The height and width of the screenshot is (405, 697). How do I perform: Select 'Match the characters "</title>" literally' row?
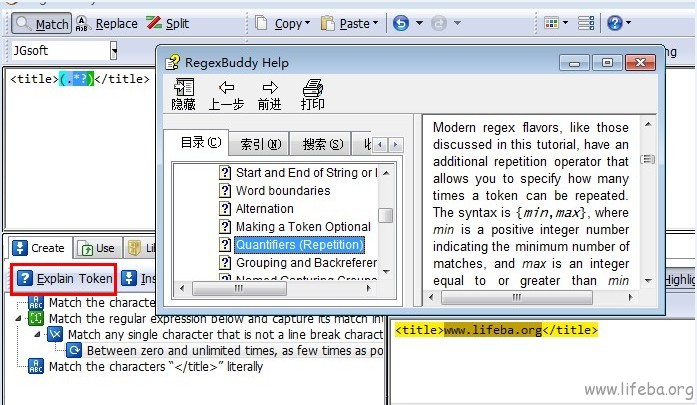[156, 366]
